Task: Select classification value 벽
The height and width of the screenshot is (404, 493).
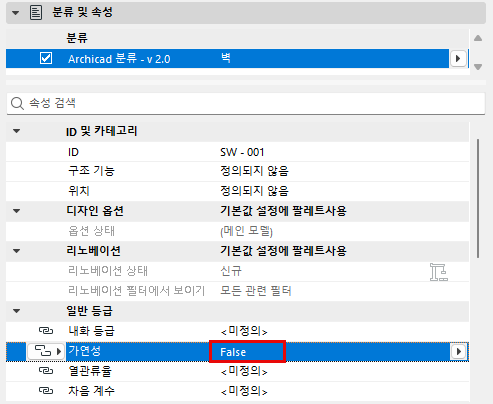Action: 226,58
